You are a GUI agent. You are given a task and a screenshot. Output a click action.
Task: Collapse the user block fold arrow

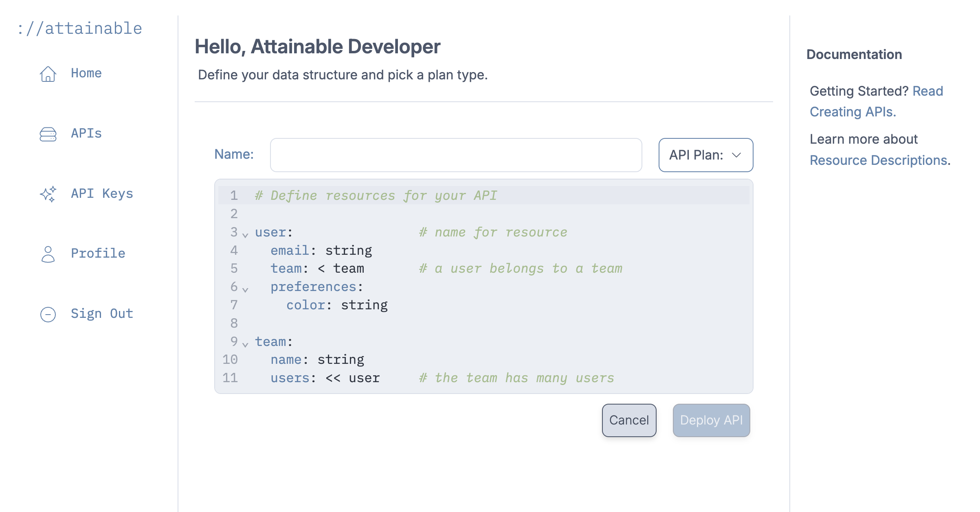click(245, 235)
